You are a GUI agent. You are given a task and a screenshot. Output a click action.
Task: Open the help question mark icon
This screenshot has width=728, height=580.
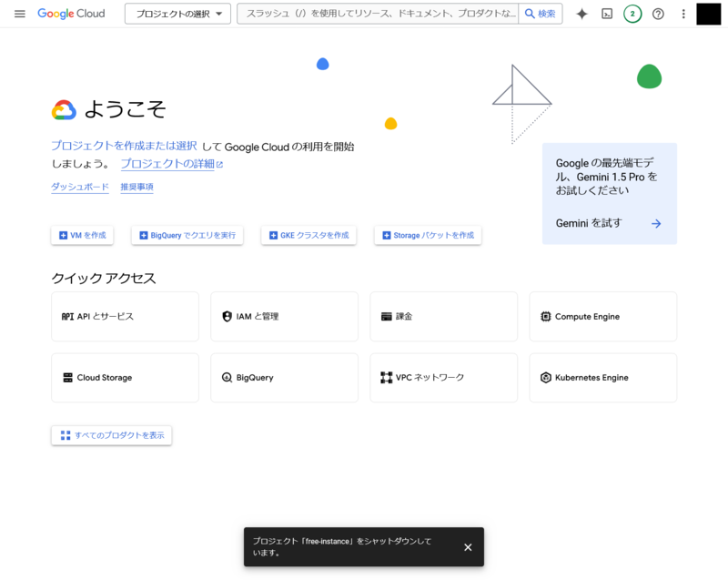click(x=658, y=14)
